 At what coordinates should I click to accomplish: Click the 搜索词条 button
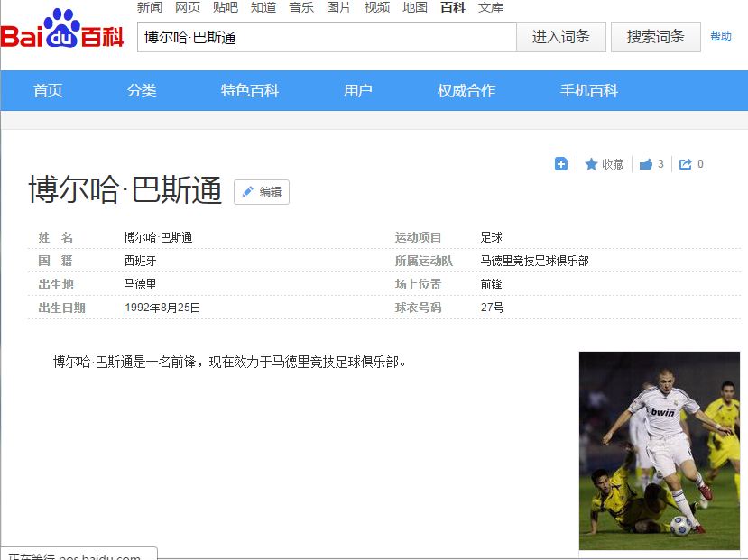coord(655,37)
